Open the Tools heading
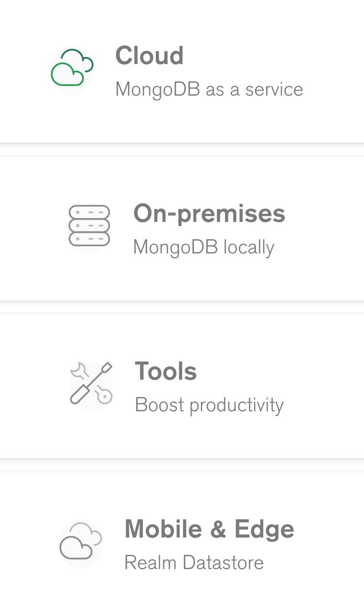Image resolution: width=364 pixels, height=615 pixels. pyautogui.click(x=166, y=371)
